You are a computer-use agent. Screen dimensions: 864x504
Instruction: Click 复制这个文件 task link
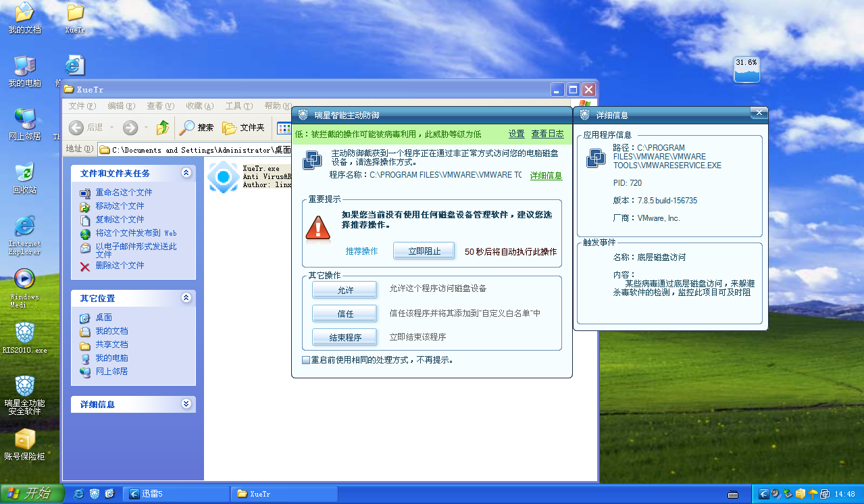tap(120, 220)
